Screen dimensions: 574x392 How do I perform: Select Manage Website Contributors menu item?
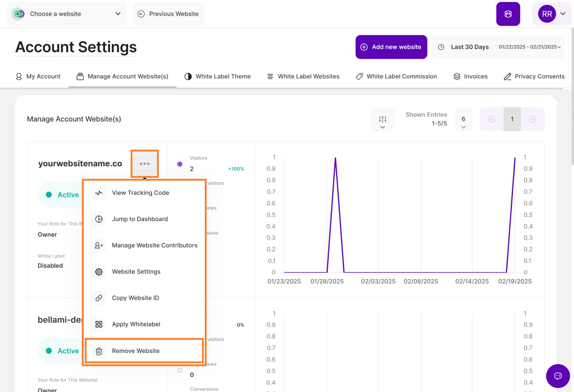pyautogui.click(x=154, y=246)
